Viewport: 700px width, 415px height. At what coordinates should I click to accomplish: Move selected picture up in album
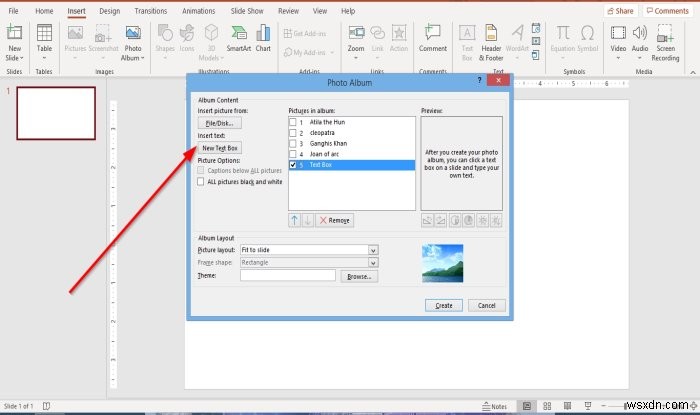[x=294, y=220]
